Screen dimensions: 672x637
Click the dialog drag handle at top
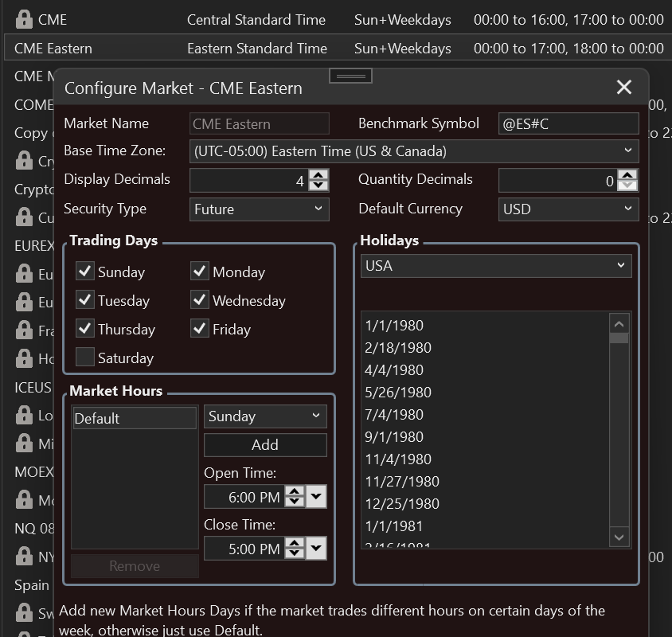pyautogui.click(x=350, y=76)
